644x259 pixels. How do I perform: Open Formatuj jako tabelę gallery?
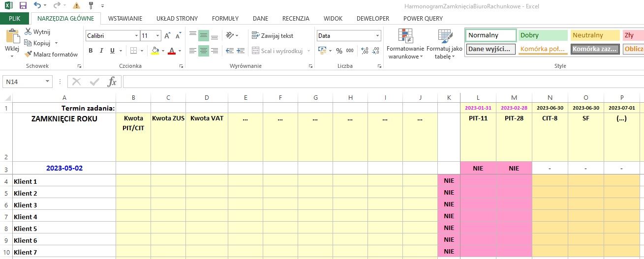pos(444,44)
